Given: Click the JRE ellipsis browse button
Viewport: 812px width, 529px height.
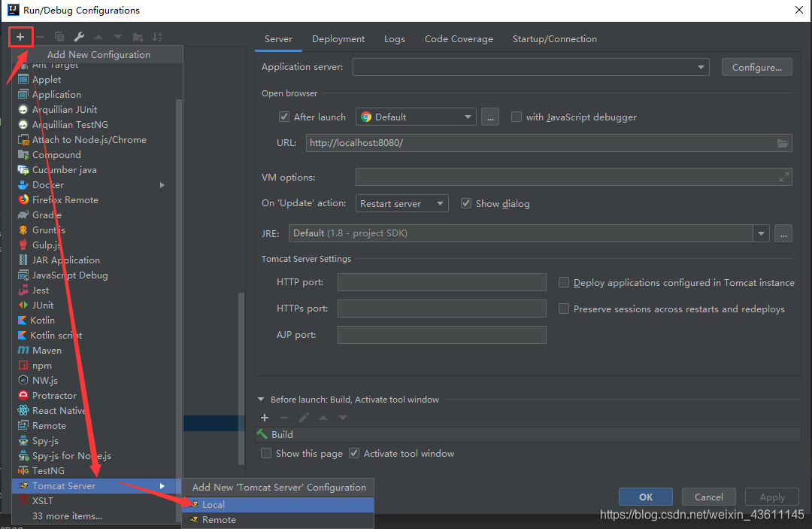Looking at the screenshot, I should [783, 234].
